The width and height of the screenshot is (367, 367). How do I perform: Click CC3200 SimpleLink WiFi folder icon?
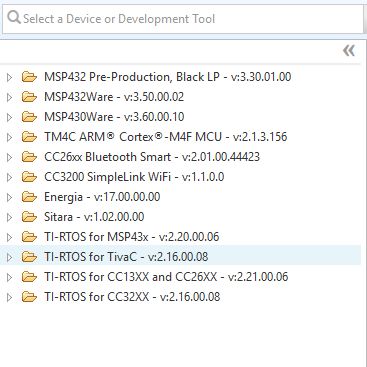[x=29, y=177]
